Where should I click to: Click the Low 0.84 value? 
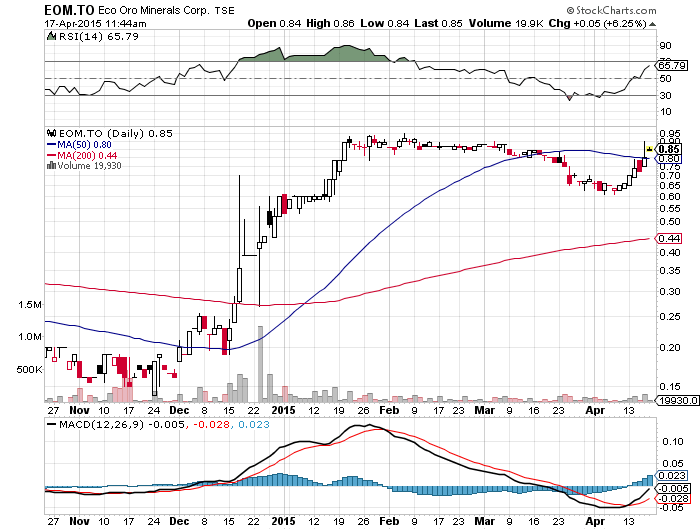(384, 24)
